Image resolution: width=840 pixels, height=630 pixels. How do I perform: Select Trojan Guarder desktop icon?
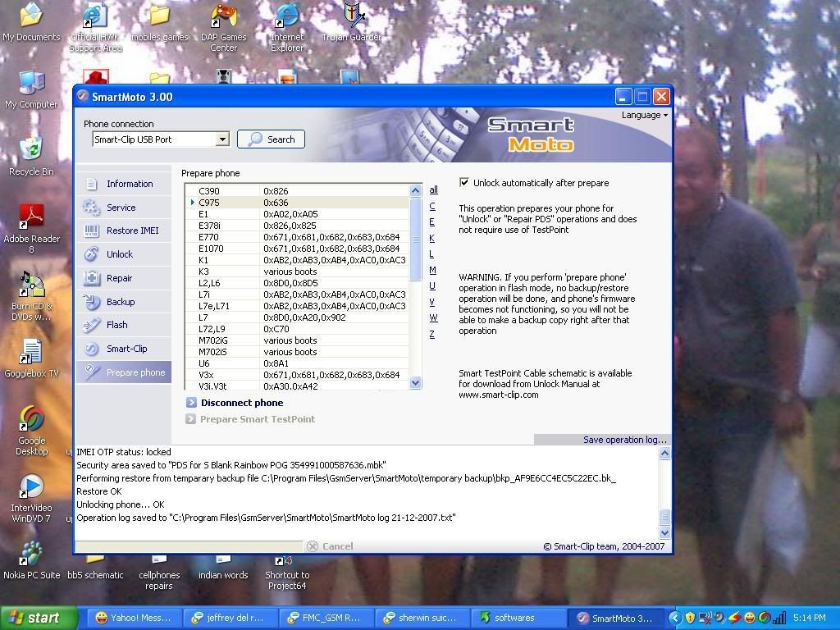352,22
